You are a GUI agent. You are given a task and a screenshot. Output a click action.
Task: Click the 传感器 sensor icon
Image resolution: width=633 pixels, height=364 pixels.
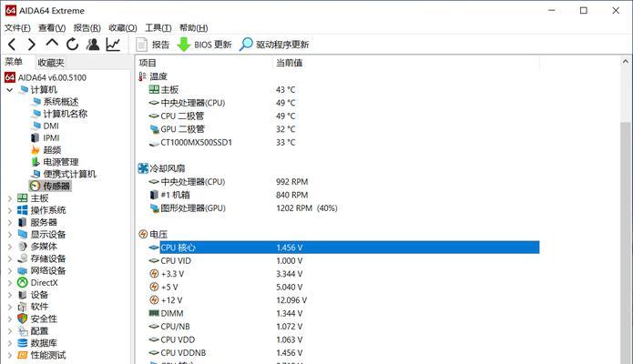coord(36,186)
